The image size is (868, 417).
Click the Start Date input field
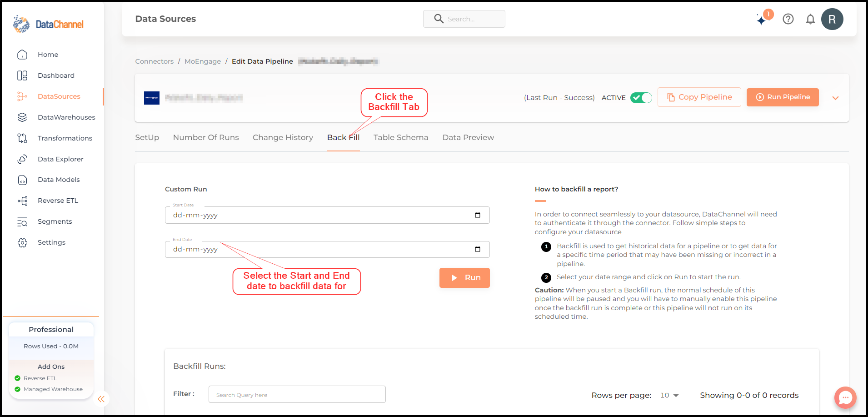pyautogui.click(x=327, y=215)
